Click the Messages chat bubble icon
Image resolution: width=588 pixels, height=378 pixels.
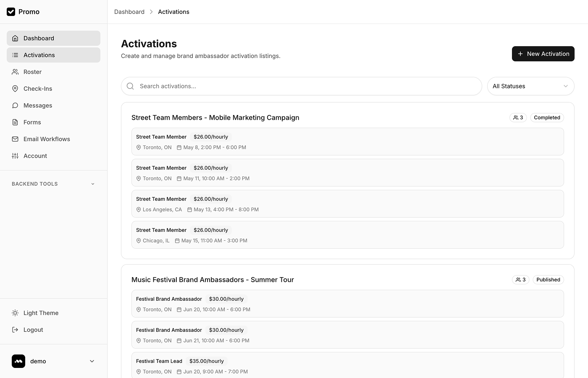point(15,105)
